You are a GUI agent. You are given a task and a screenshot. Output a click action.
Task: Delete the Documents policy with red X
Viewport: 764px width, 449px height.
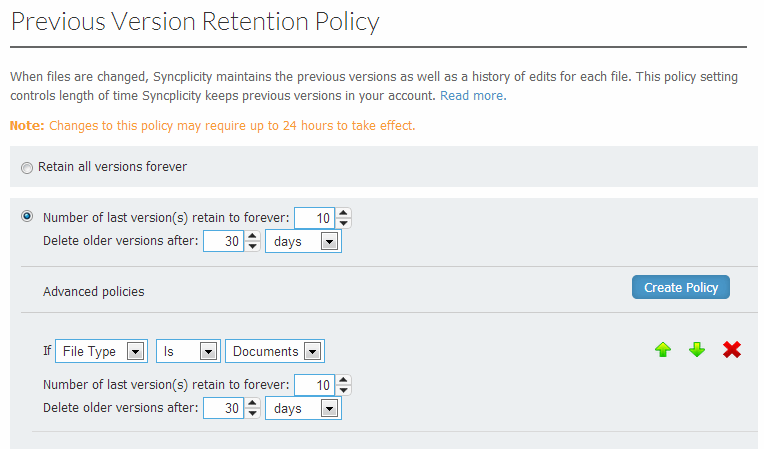pos(732,350)
